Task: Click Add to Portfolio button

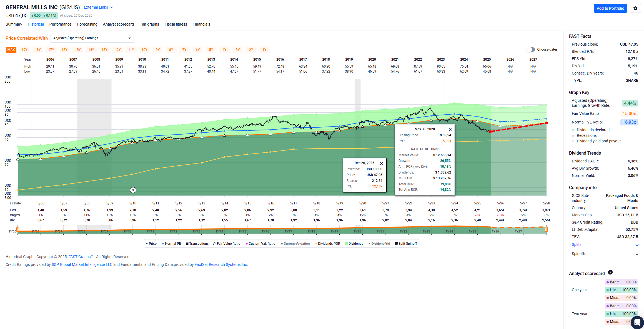Action: click(610, 8)
